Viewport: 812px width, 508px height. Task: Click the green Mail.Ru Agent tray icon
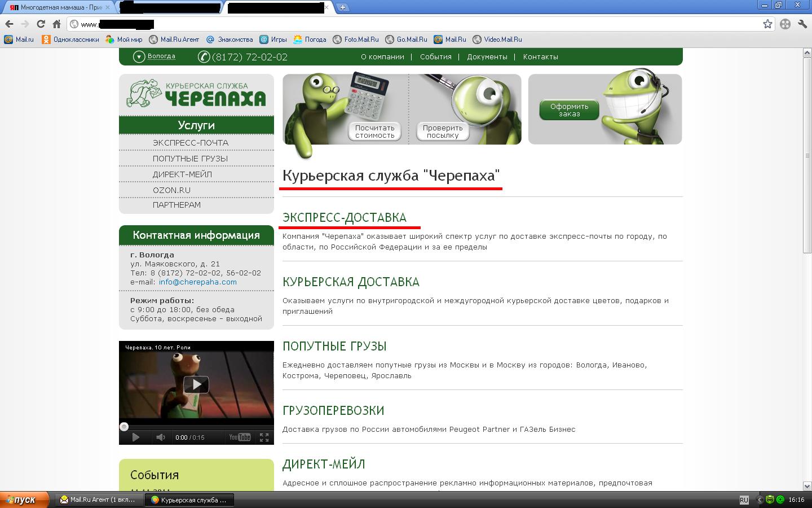pyautogui.click(x=780, y=500)
